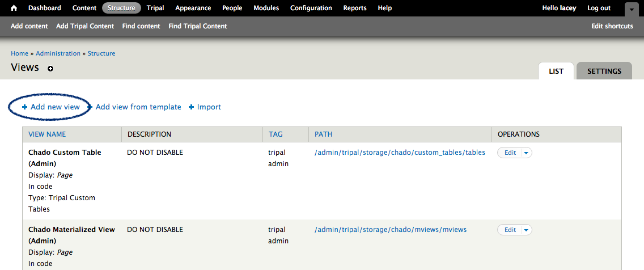Image resolution: width=644 pixels, height=270 pixels.
Task: Click the Import link
Action: pyautogui.click(x=209, y=107)
